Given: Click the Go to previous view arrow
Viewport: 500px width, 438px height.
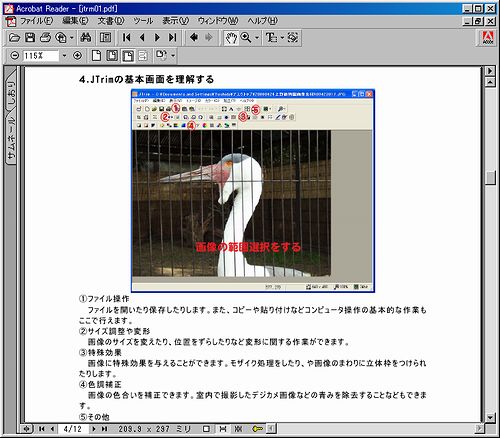Looking at the screenshot, I should [x=194, y=37].
